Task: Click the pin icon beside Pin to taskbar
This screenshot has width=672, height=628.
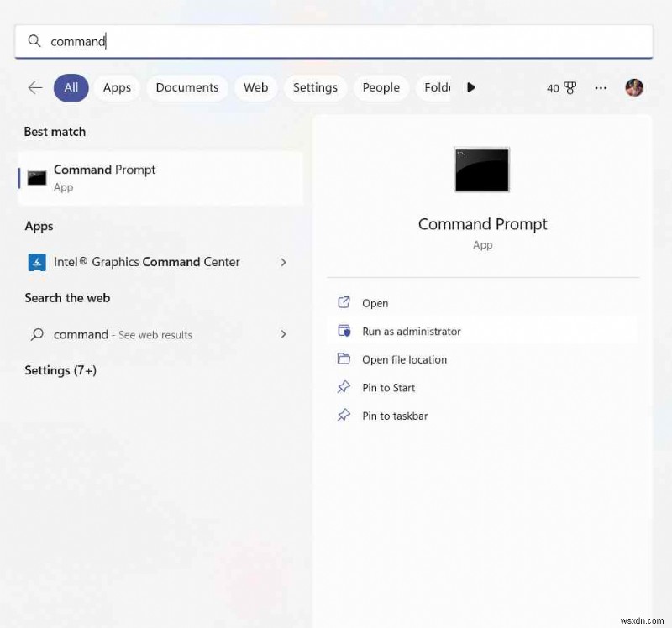Action: coord(344,416)
